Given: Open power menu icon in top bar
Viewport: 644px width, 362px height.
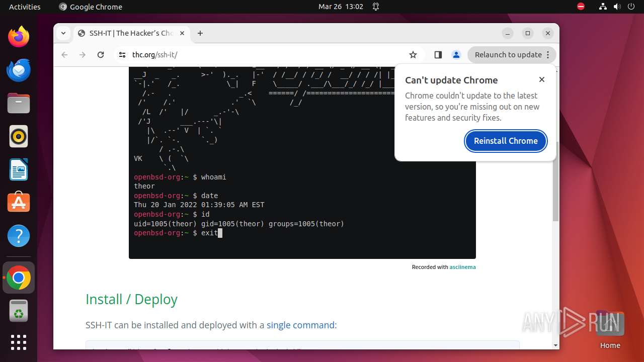Looking at the screenshot, I should tap(631, 7).
